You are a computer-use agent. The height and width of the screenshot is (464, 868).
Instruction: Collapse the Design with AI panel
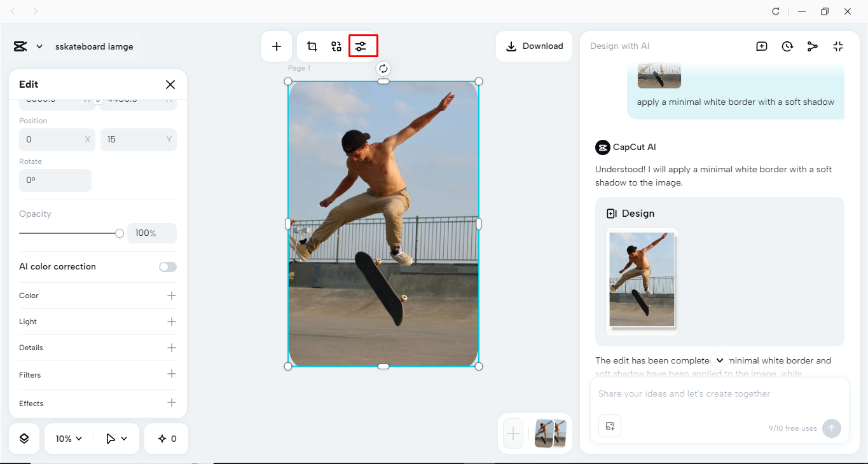click(838, 46)
